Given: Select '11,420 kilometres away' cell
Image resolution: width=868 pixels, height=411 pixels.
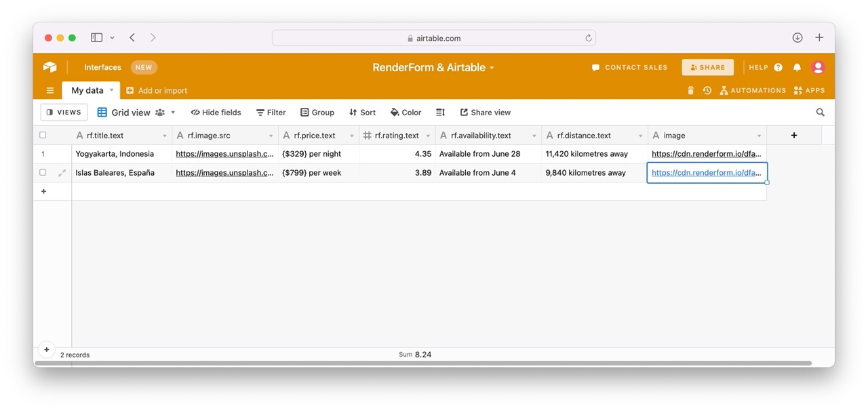Looking at the screenshot, I should [x=595, y=154].
